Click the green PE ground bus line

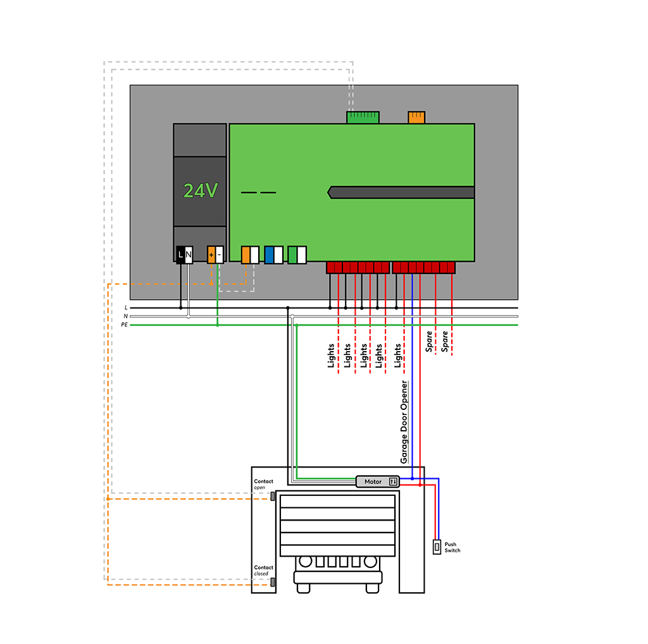(158, 324)
